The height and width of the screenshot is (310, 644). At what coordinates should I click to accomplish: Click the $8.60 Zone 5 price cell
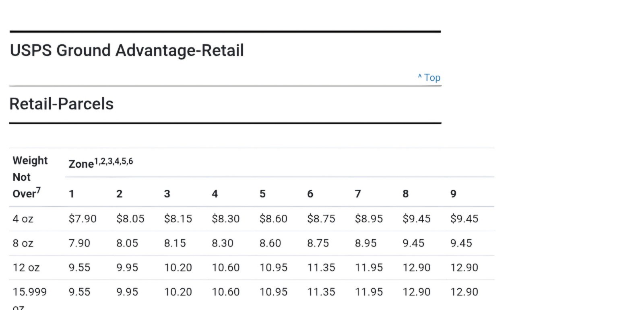[x=273, y=219]
